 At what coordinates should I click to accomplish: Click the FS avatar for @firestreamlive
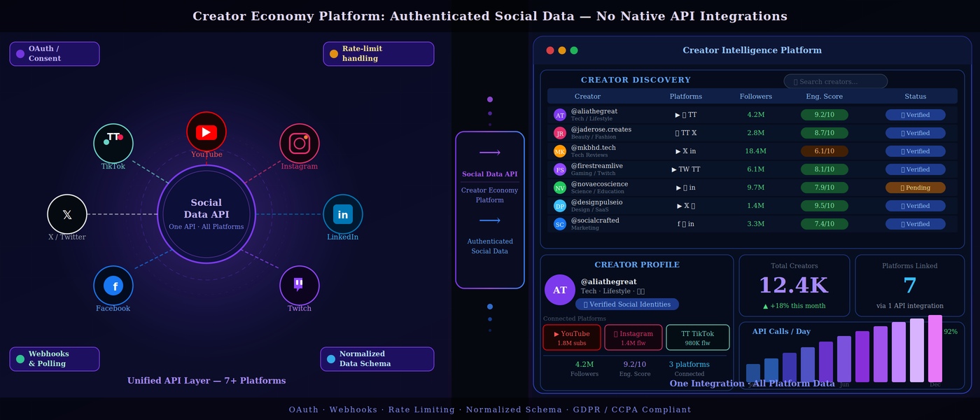coord(560,169)
